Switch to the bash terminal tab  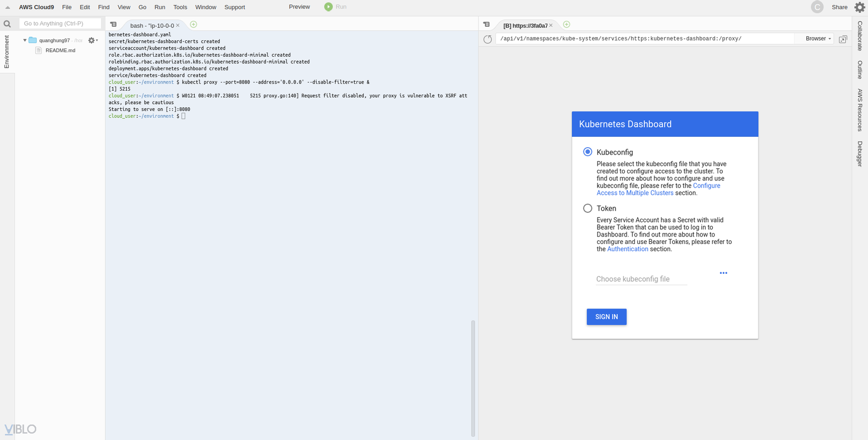152,25
